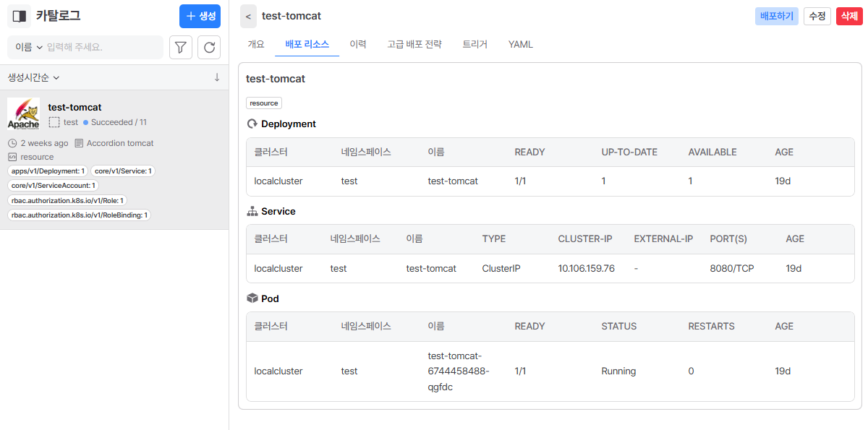
Task: Click the Succeeded / 11 status
Action: (x=115, y=122)
